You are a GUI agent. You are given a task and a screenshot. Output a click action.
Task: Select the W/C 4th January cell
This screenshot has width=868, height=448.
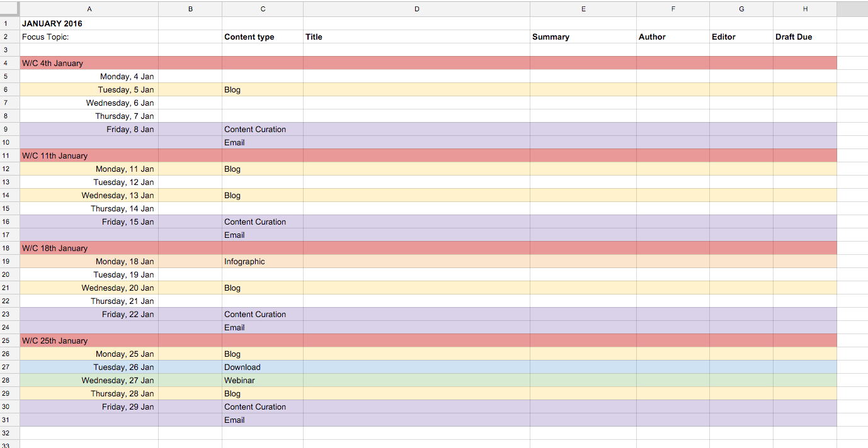89,64
